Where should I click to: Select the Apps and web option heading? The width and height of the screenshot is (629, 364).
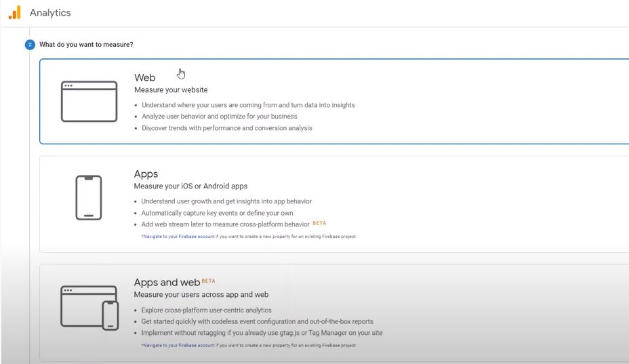[167, 283]
